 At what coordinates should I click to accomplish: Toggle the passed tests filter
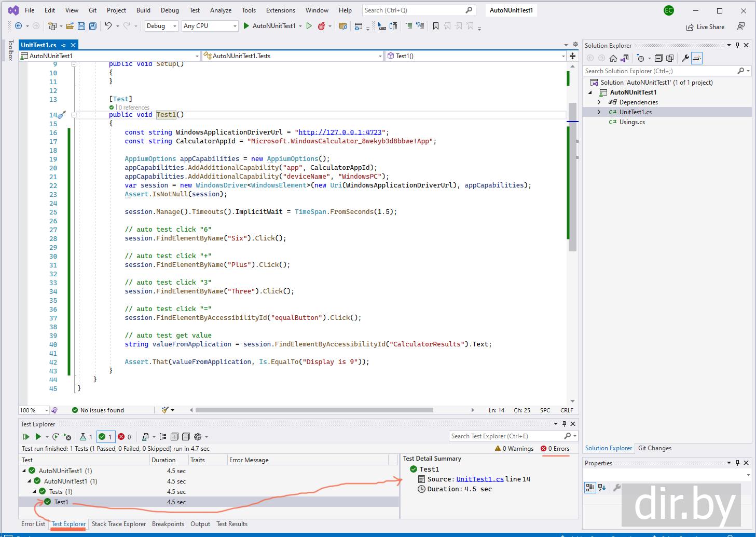(x=105, y=437)
